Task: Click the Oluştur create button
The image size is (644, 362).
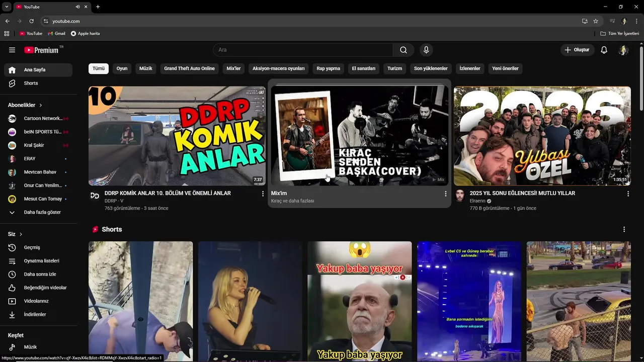Action: tap(577, 50)
